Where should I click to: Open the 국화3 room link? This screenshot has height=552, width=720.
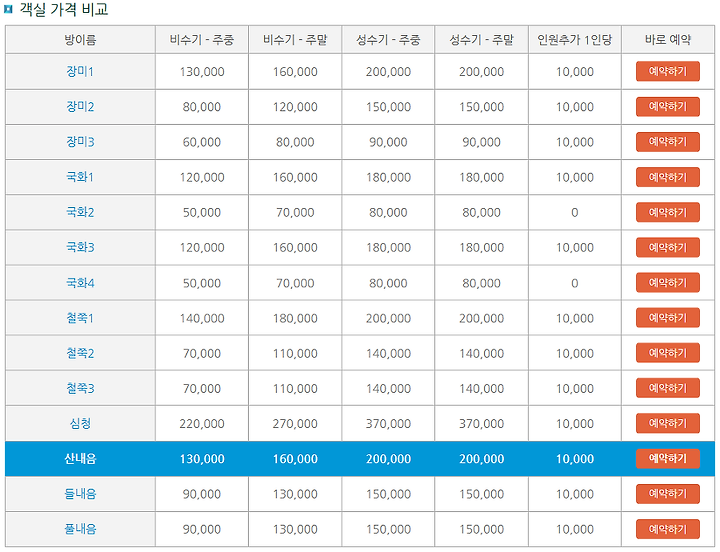pos(80,248)
